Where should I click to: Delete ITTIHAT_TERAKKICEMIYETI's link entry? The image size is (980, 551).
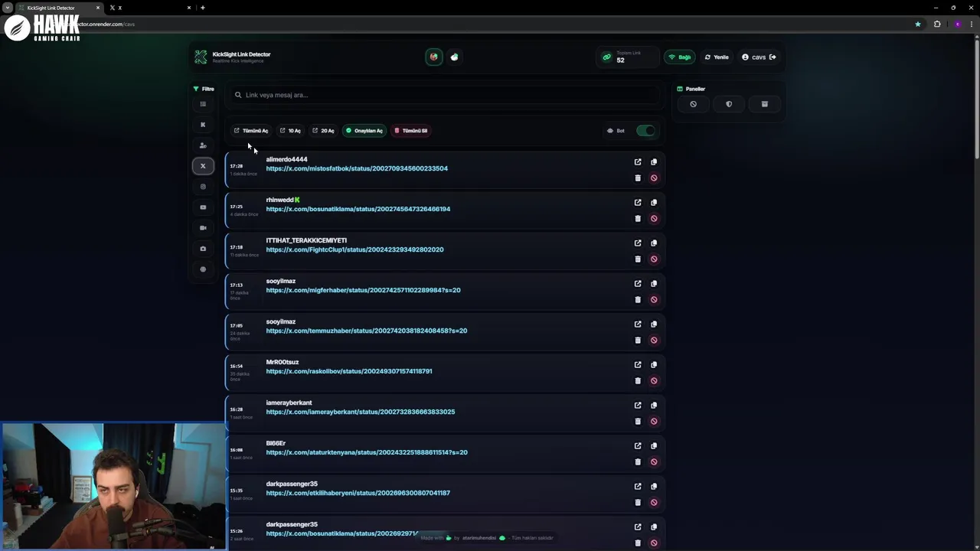tap(638, 259)
